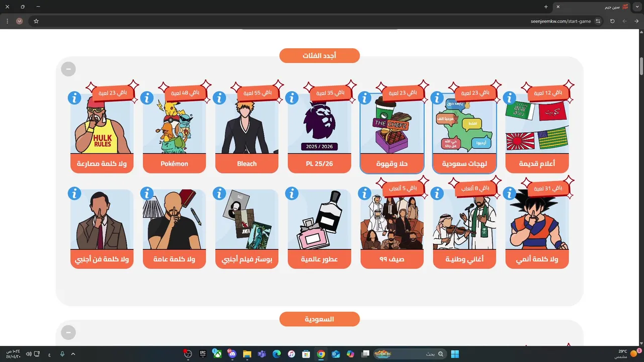Screen dimensions: 644x362
Task: Click the السعودية section header
Action: click(x=319, y=319)
